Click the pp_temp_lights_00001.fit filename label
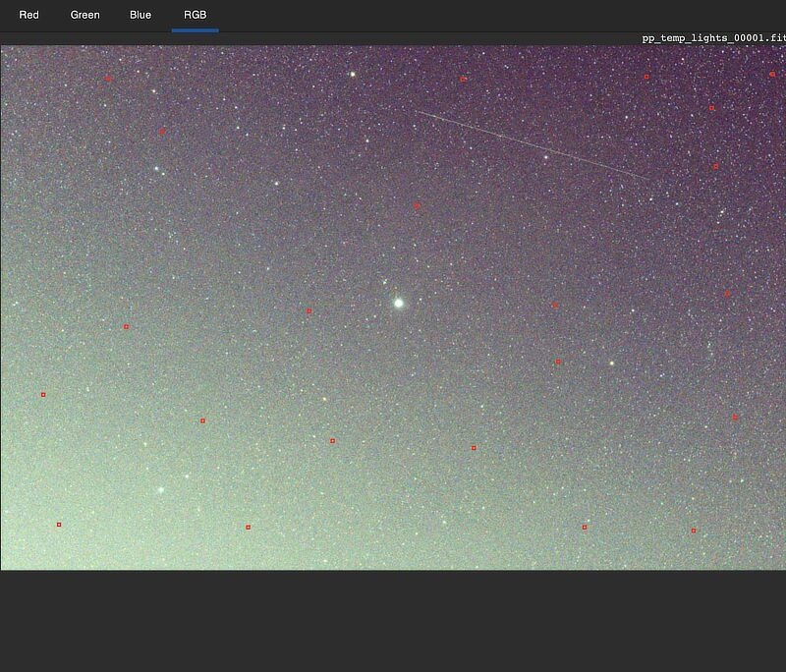This screenshot has height=672, width=786. pos(713,37)
